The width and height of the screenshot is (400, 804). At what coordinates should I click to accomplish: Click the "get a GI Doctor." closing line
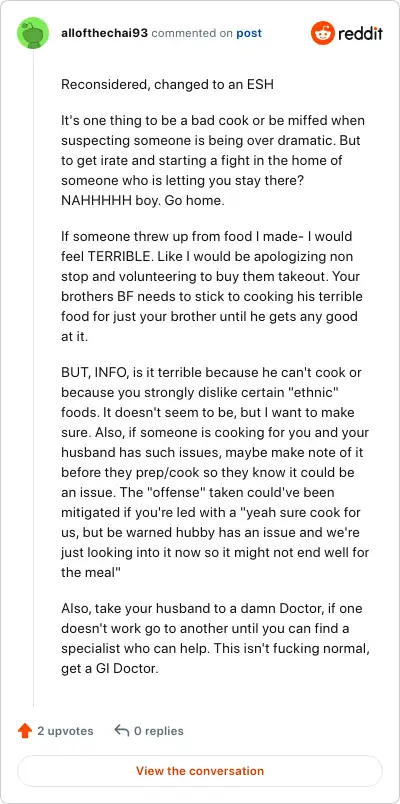[x=110, y=669]
